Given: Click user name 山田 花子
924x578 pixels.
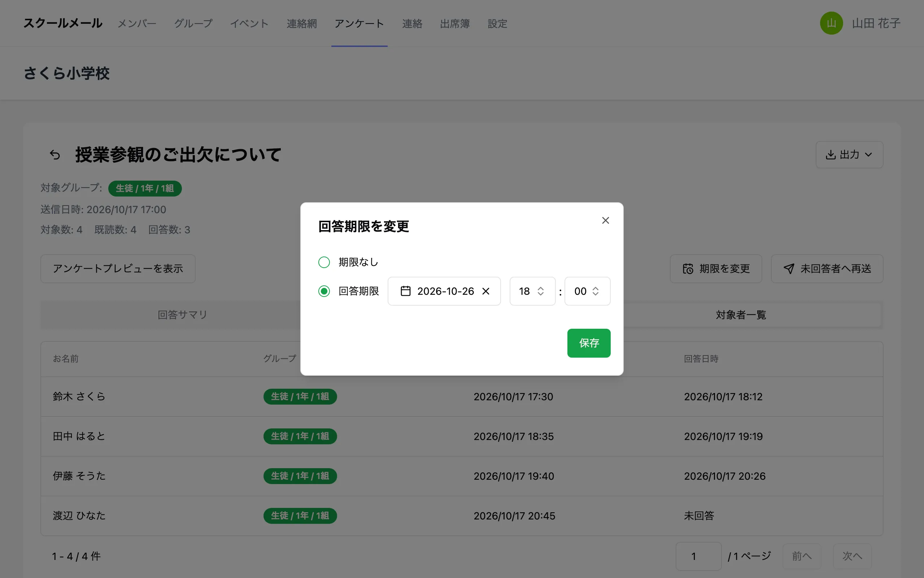Looking at the screenshot, I should [x=876, y=23].
